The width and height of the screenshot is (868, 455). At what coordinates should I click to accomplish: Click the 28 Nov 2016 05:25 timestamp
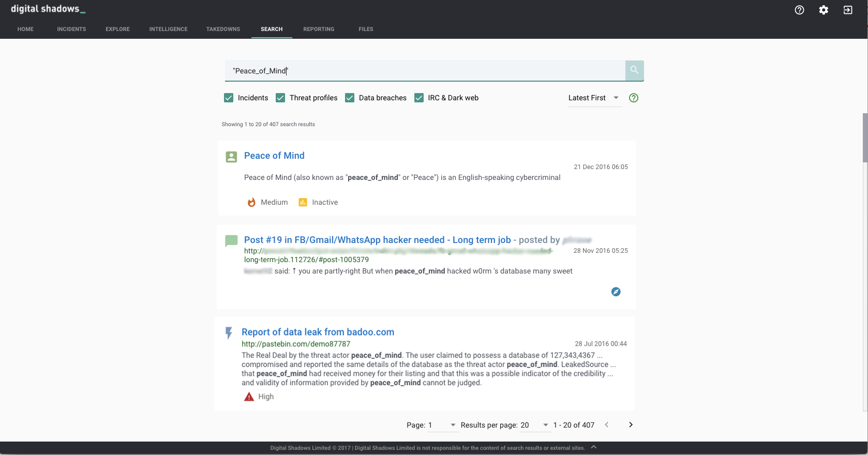(601, 251)
